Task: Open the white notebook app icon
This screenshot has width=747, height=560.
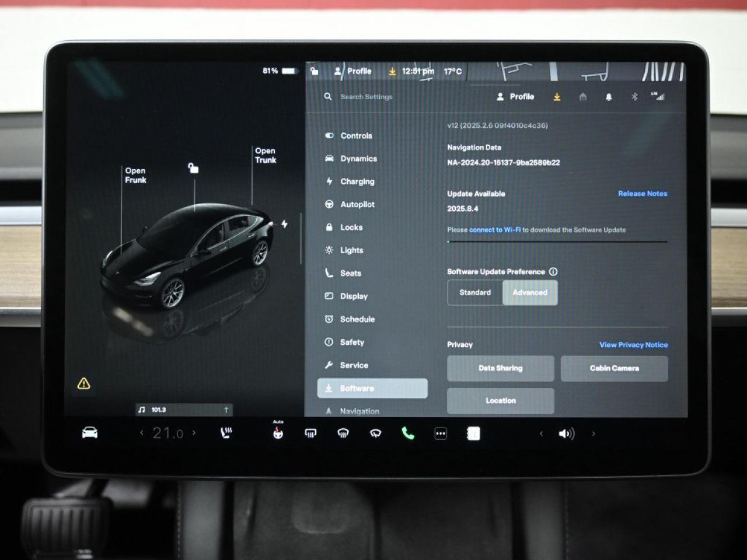Action: click(x=473, y=433)
